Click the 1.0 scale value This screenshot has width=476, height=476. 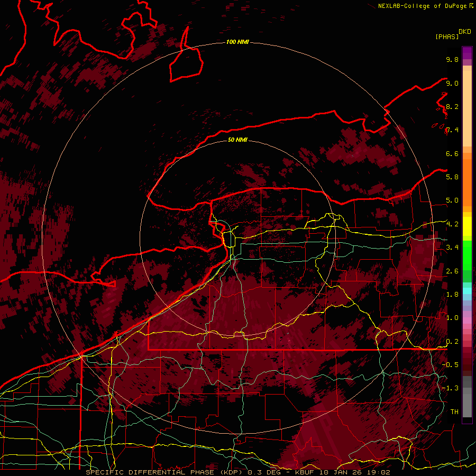click(x=452, y=318)
